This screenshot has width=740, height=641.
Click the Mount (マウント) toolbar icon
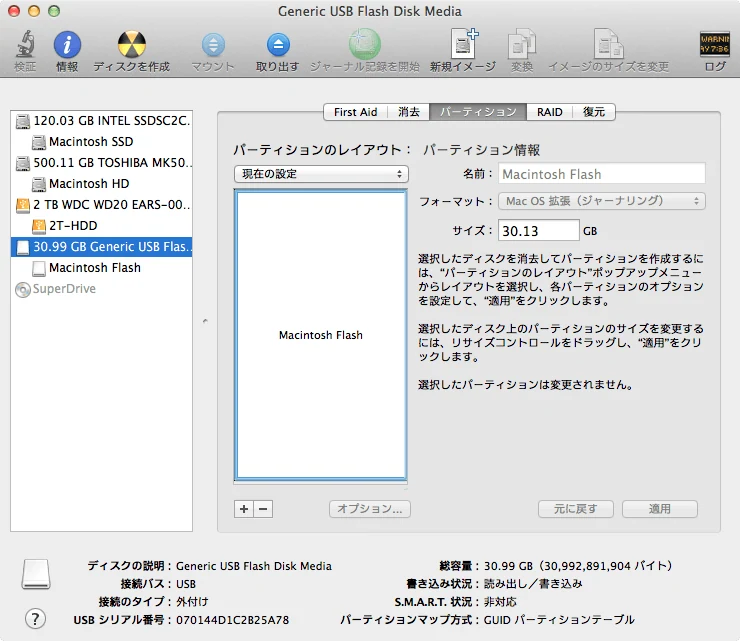point(213,45)
